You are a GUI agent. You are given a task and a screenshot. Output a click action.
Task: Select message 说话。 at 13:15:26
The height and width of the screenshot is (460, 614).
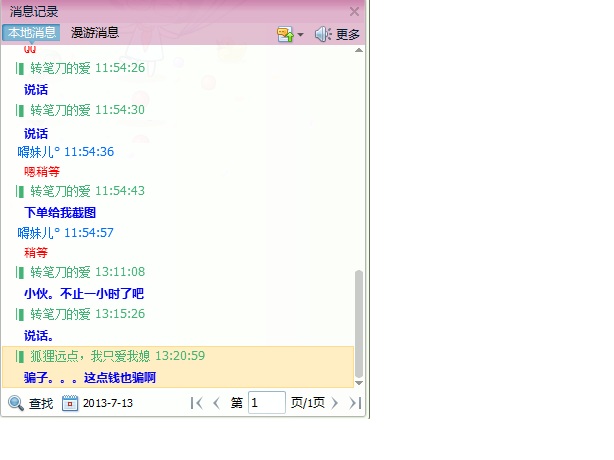coord(38,336)
